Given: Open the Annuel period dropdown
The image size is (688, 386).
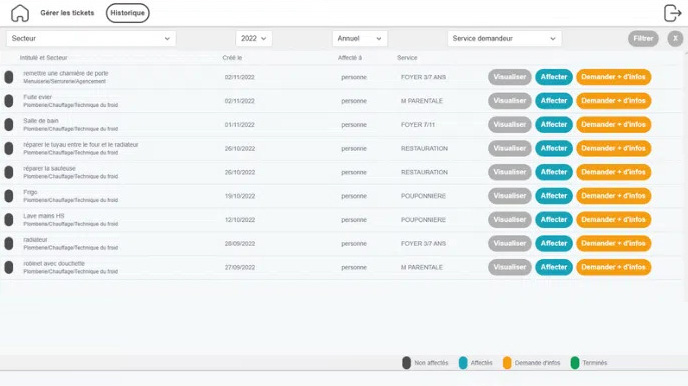Looking at the screenshot, I should coord(359,39).
